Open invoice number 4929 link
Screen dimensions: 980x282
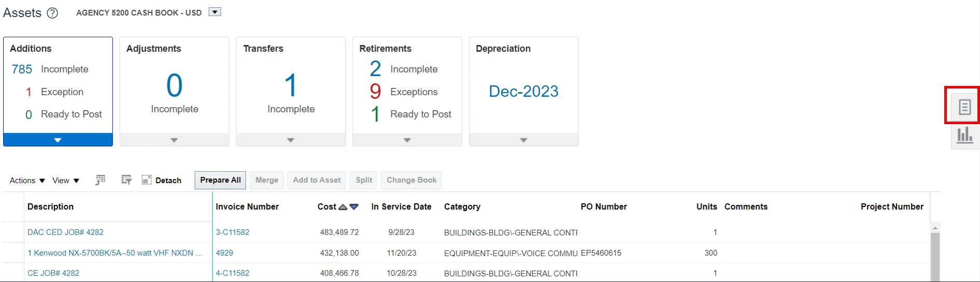224,253
